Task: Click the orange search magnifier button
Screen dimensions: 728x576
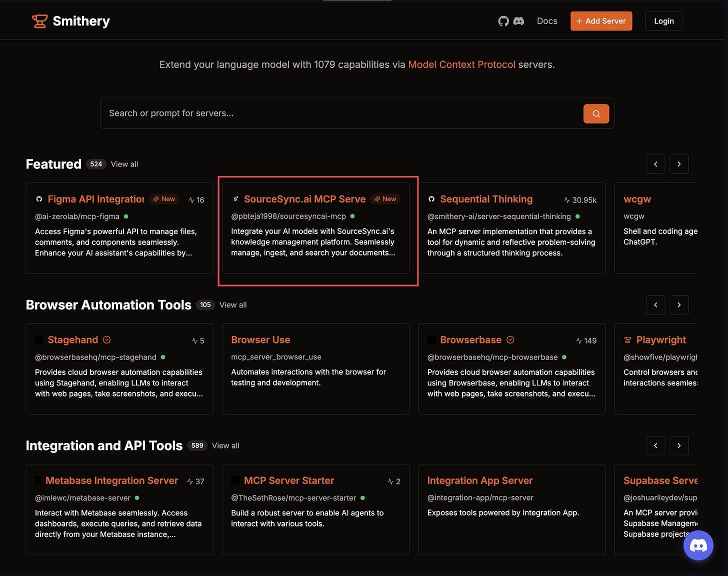Action: click(596, 113)
